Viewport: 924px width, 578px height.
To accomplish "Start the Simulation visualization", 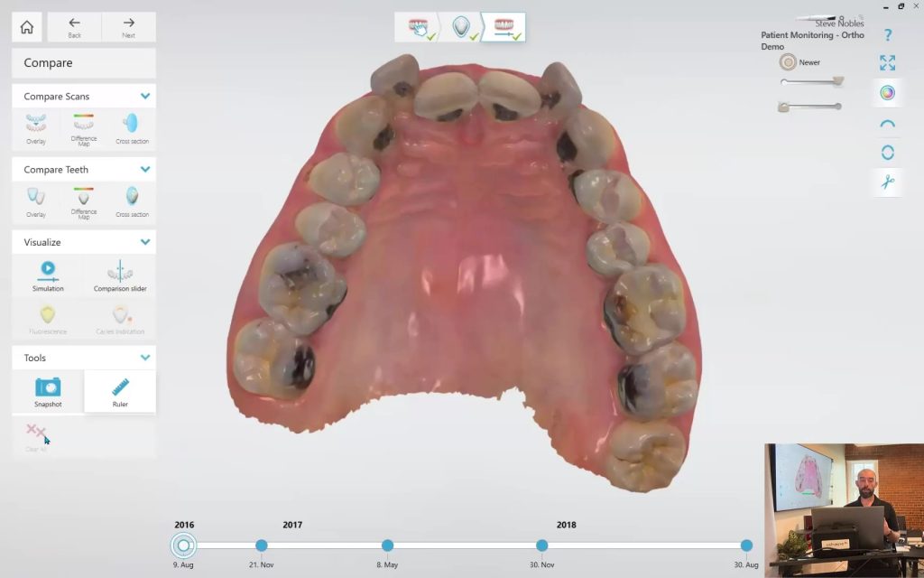I will [46, 274].
